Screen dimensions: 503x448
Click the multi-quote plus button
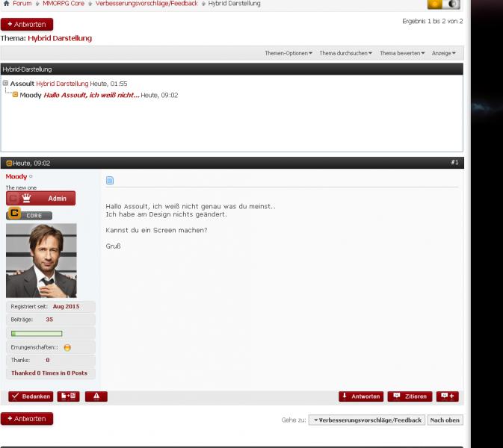point(447,396)
